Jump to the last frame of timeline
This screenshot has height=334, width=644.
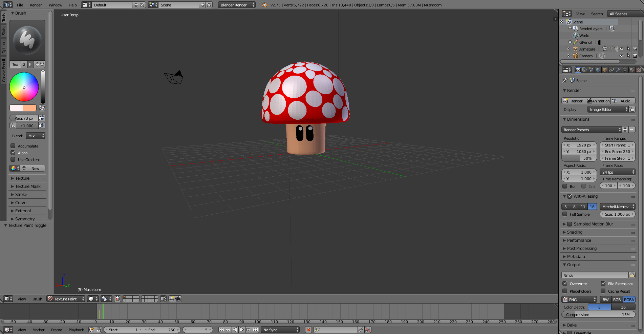(255, 330)
